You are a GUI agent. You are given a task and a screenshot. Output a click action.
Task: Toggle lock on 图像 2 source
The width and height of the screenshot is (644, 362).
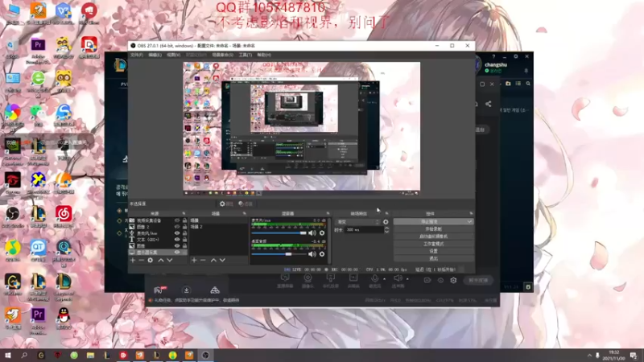[184, 227]
